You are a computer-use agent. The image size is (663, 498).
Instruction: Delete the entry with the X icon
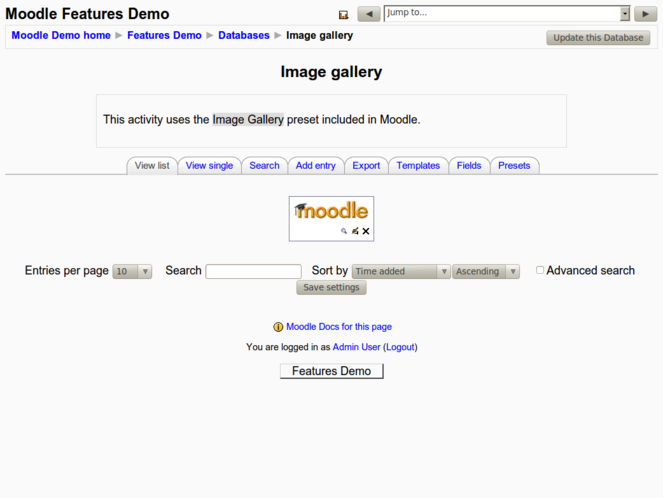pyautogui.click(x=366, y=231)
